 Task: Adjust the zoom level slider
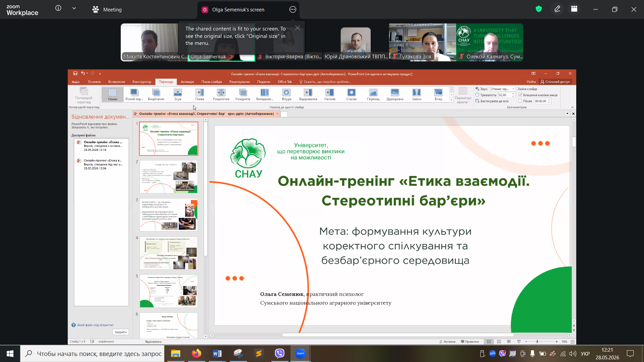[537, 342]
